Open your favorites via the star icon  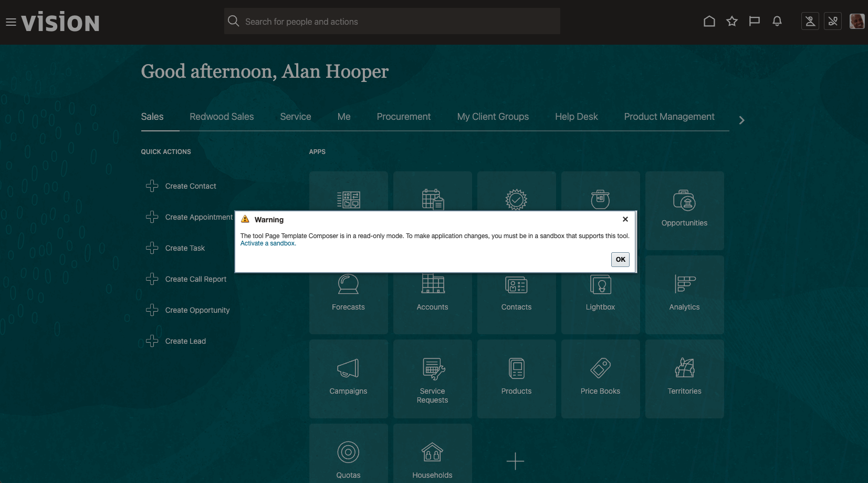click(x=732, y=21)
